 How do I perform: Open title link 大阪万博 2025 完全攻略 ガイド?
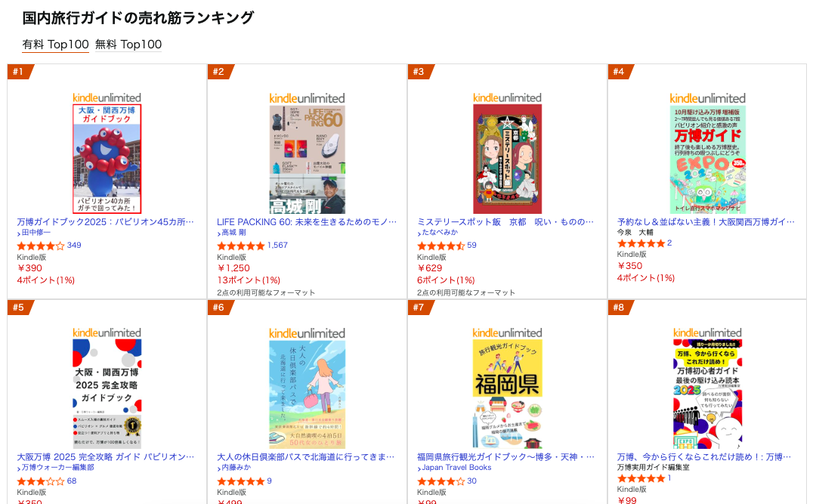tap(106, 457)
